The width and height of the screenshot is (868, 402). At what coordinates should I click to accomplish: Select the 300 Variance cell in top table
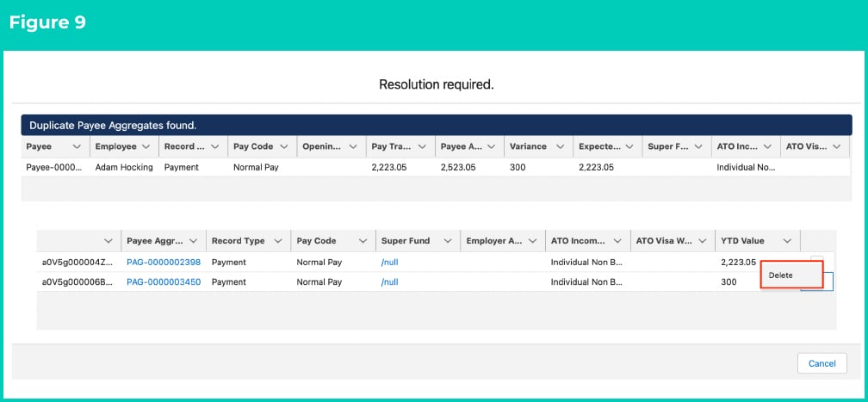tap(539, 167)
